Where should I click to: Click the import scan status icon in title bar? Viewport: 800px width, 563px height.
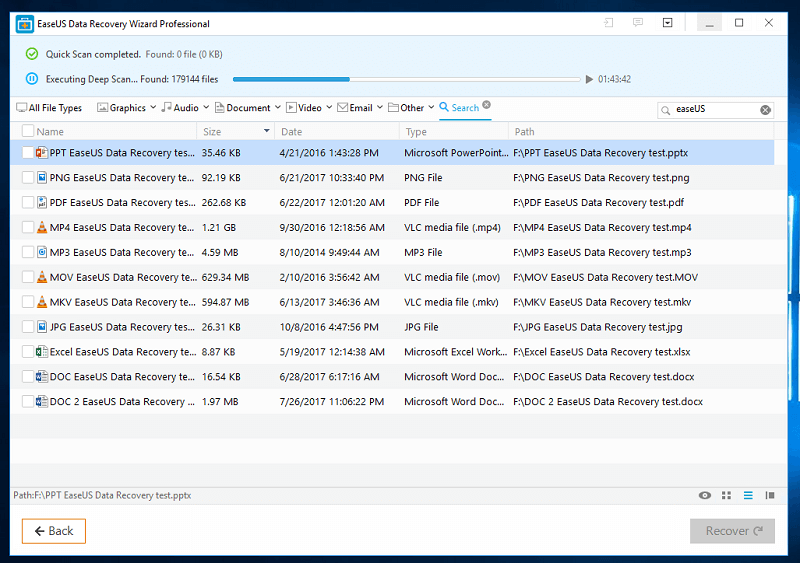(608, 23)
